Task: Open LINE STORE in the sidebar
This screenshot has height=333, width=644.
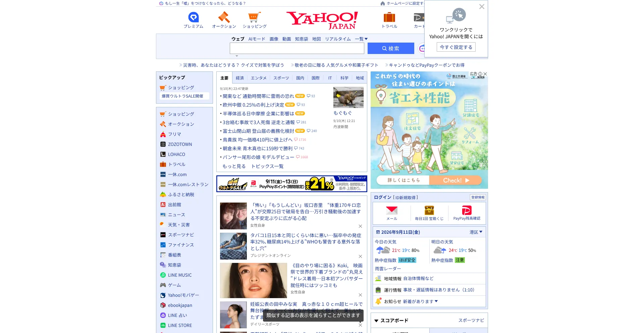Action: pyautogui.click(x=180, y=325)
